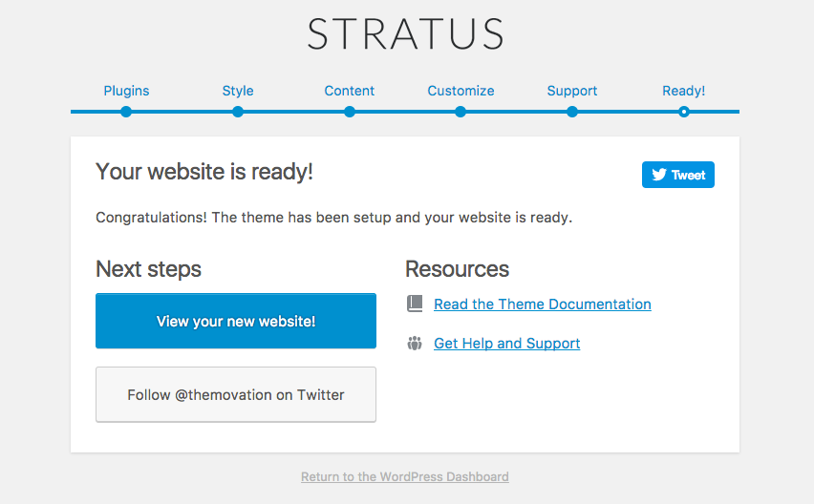
Task: Click the people icon beside Get Help
Action: [415, 344]
